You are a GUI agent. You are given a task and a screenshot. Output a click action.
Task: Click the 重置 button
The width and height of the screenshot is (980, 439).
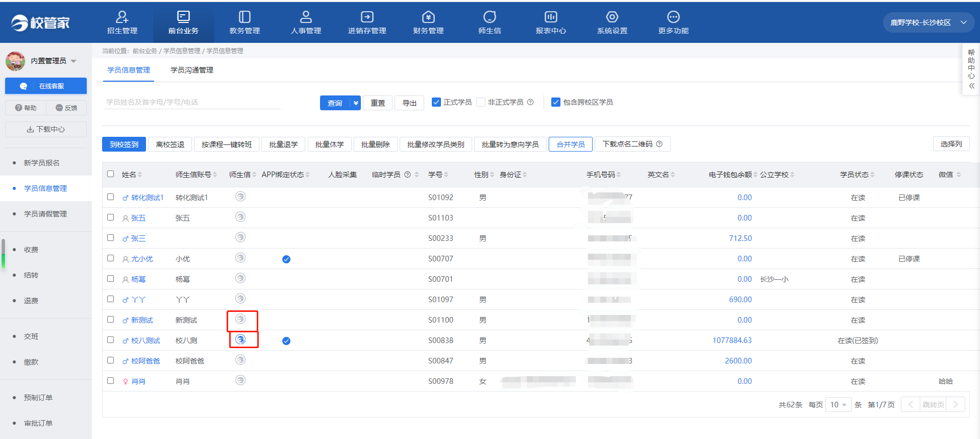coord(378,103)
